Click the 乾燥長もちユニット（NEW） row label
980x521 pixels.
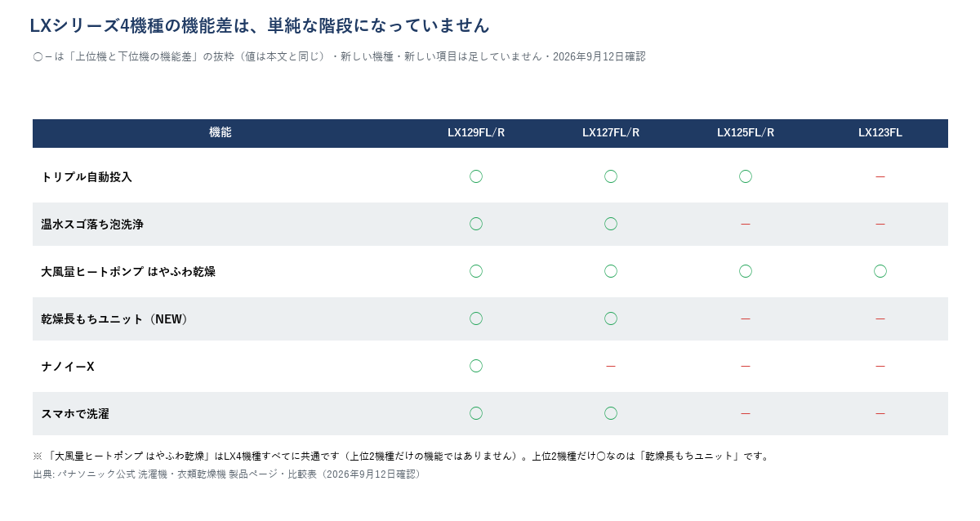coord(117,318)
